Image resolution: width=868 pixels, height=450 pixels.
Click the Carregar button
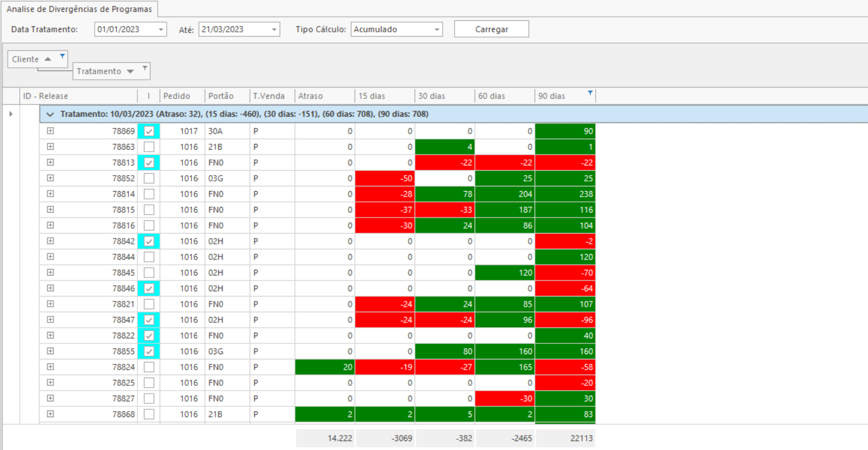[491, 29]
